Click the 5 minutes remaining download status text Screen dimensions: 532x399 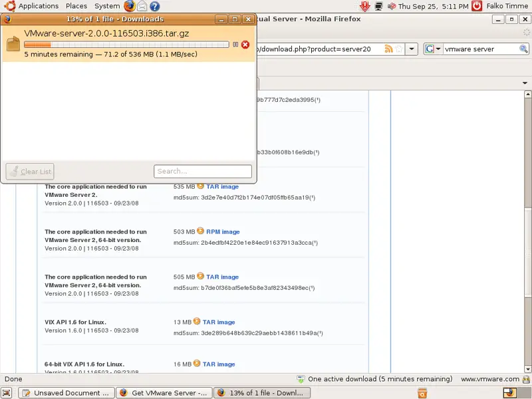click(110, 54)
